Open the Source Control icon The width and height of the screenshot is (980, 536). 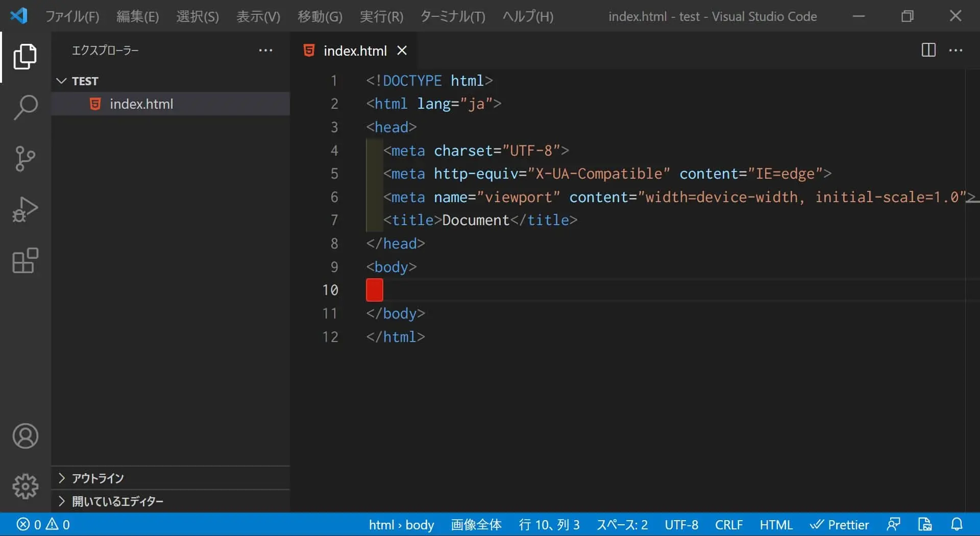click(x=25, y=159)
